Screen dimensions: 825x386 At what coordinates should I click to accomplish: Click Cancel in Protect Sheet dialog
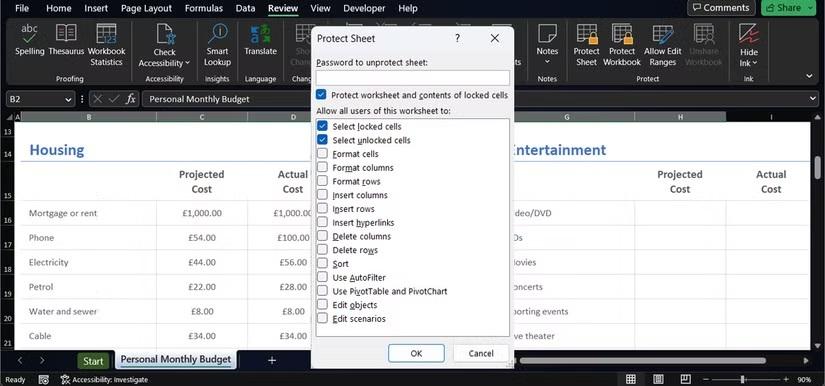pos(481,353)
